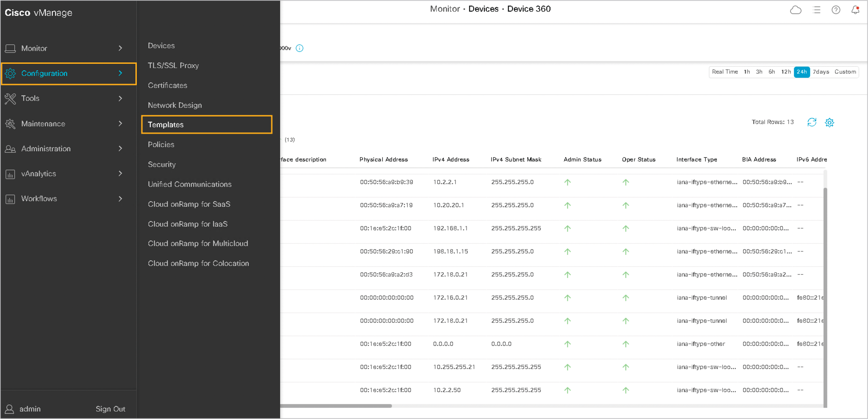868x419 pixels.
Task: Click the vertical table scrollbar
Action: point(825,297)
